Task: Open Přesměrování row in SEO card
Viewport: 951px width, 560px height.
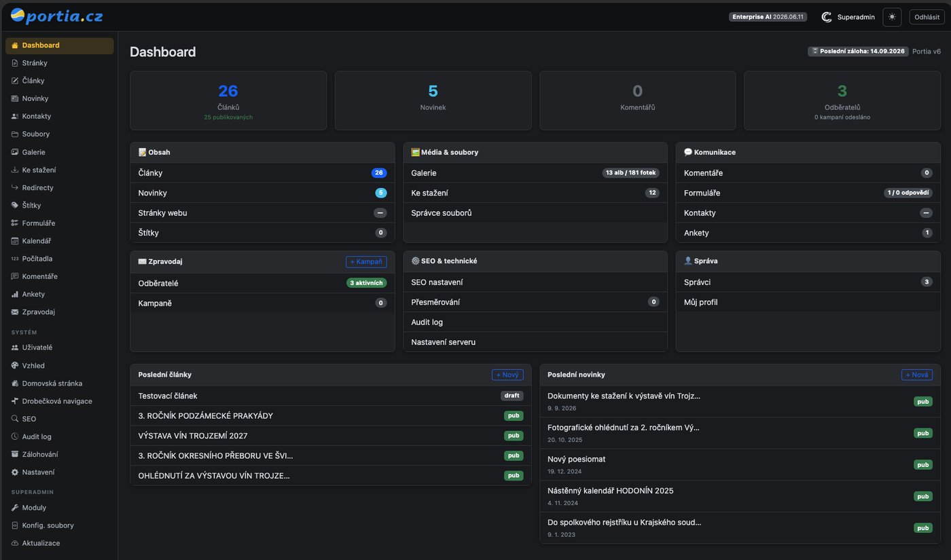Action: point(535,302)
